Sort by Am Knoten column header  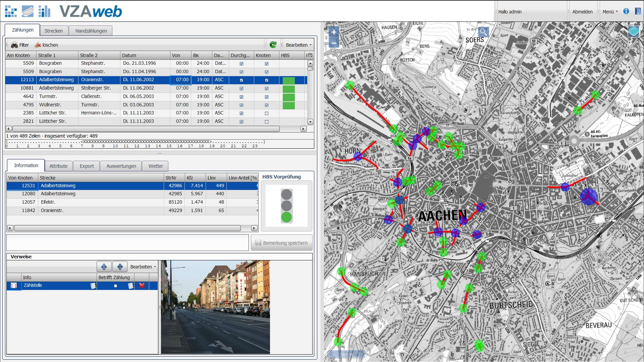tap(21, 55)
